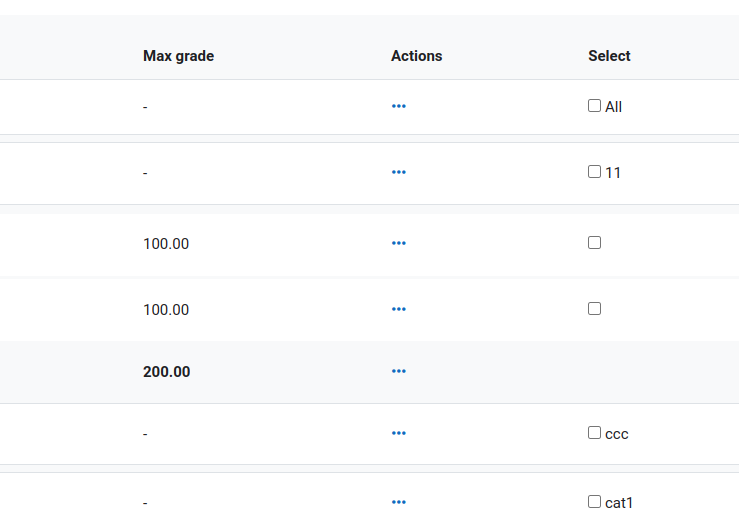Click the Max grade column header

[x=179, y=56]
